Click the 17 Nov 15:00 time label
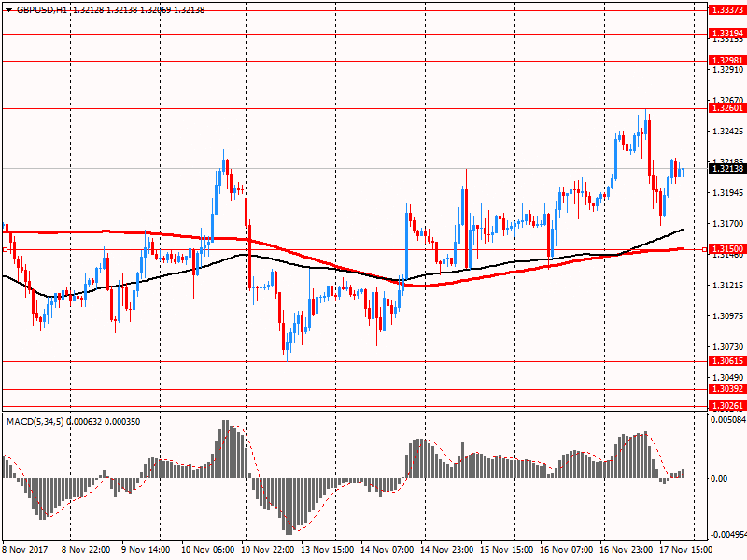The image size is (747, 560). pos(686,550)
